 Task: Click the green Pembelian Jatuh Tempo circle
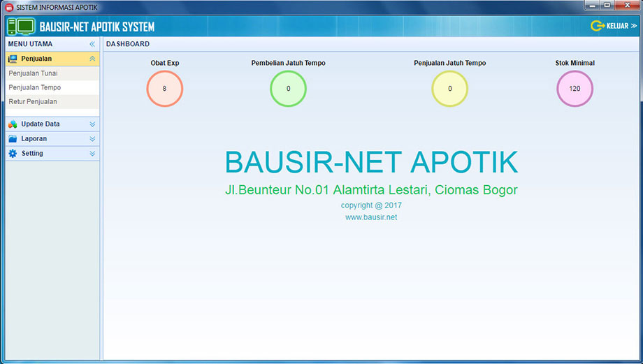coord(288,89)
